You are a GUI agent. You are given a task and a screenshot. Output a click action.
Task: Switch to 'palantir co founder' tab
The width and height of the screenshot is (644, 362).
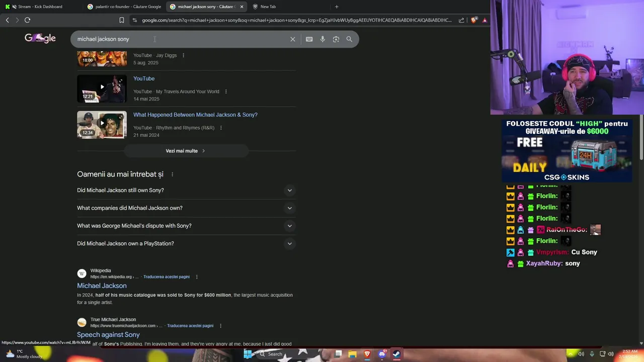[x=124, y=7]
